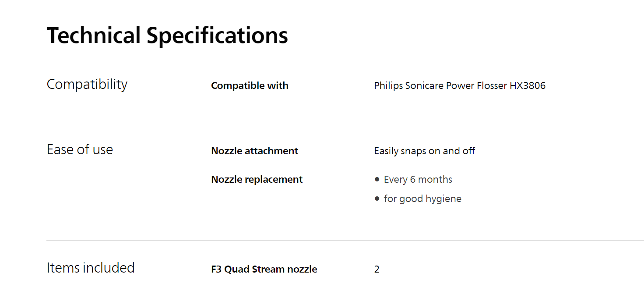Click the 'Compatible with' spec label
This screenshot has height=305, width=644.
[250, 85]
